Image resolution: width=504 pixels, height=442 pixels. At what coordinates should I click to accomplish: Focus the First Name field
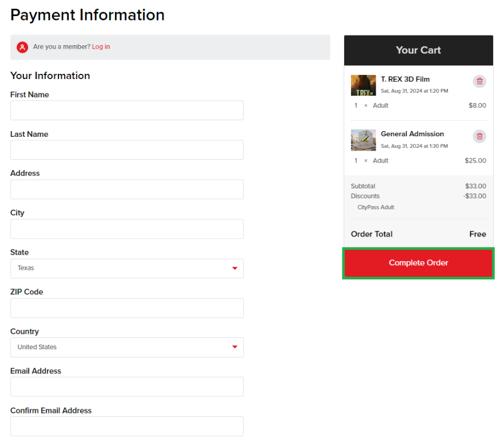point(127,110)
